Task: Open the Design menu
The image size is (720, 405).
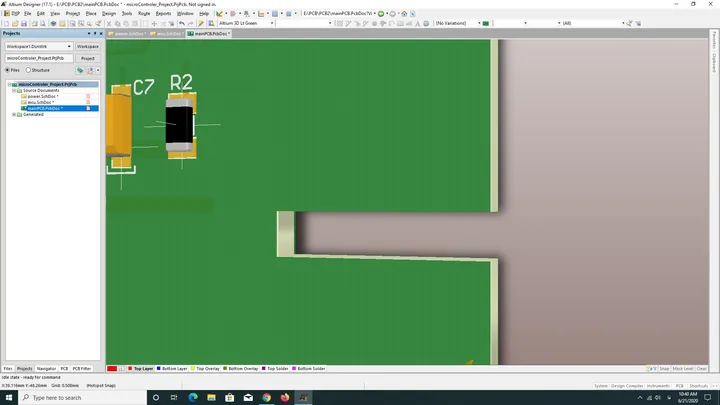Action: (x=109, y=14)
